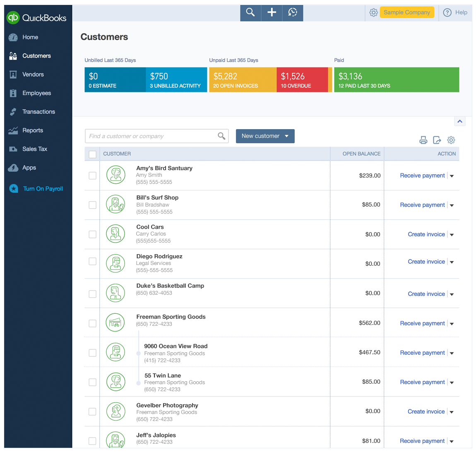Open Home label in the sidebar

tap(30, 37)
